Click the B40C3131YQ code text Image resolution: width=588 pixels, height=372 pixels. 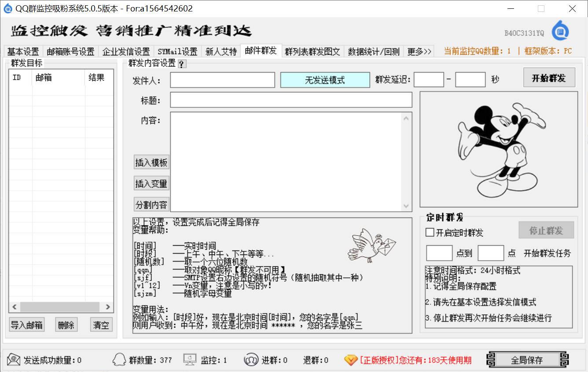524,33
